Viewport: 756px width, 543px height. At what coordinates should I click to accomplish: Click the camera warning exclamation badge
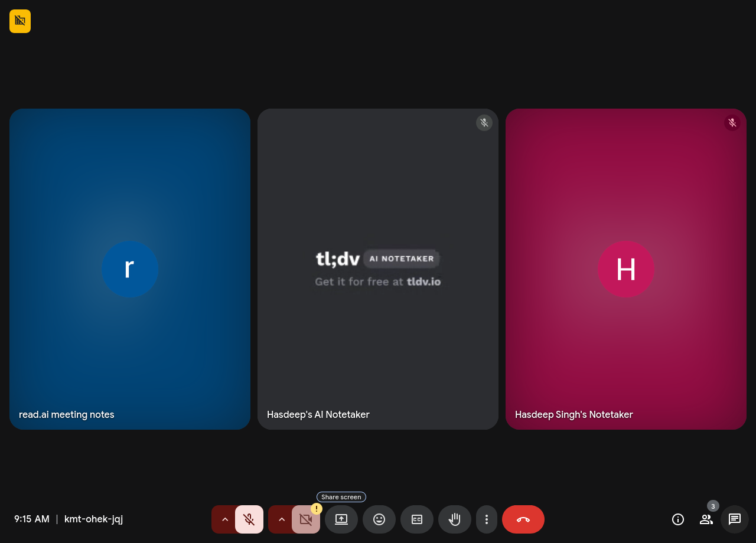[x=317, y=509]
